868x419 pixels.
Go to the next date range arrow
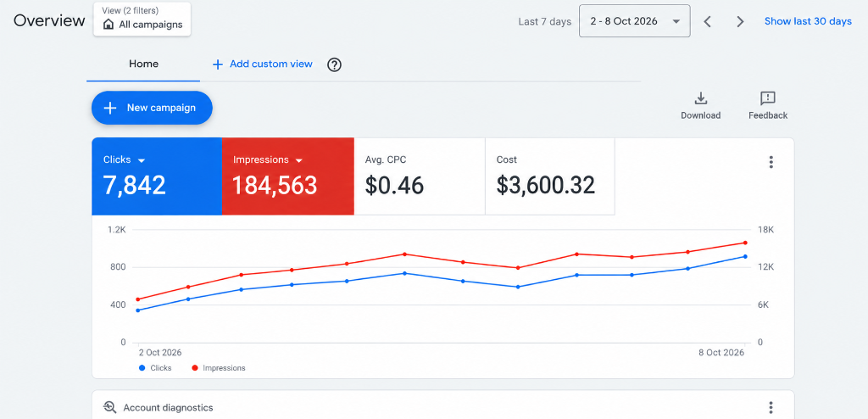(740, 21)
